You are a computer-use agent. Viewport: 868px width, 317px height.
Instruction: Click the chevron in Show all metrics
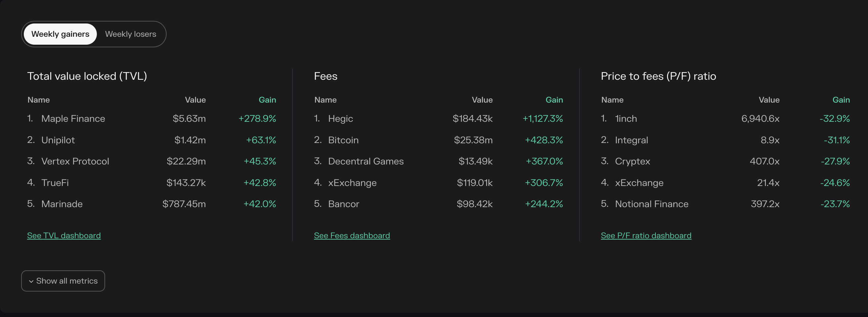point(31,281)
